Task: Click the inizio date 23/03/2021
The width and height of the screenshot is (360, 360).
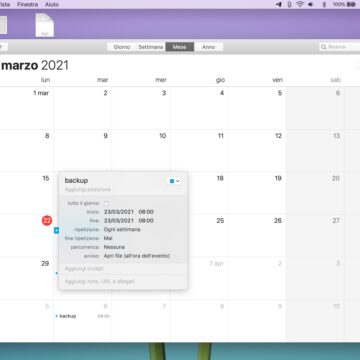Action: 119,212
